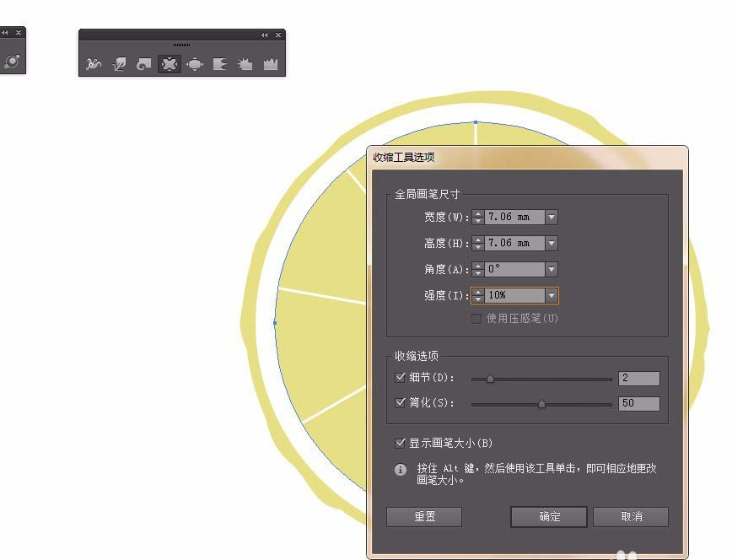The image size is (732, 560).
Task: Select the Bloat tool icon
Action: click(x=195, y=63)
